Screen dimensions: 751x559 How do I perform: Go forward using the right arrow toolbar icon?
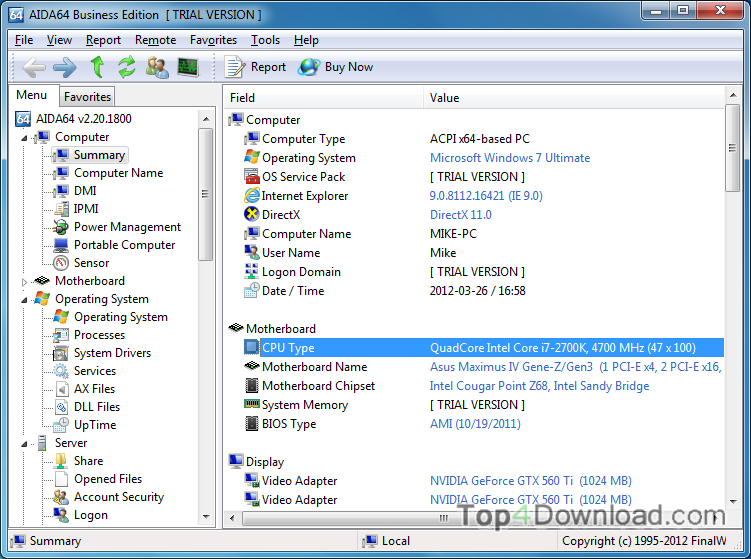pyautogui.click(x=65, y=67)
